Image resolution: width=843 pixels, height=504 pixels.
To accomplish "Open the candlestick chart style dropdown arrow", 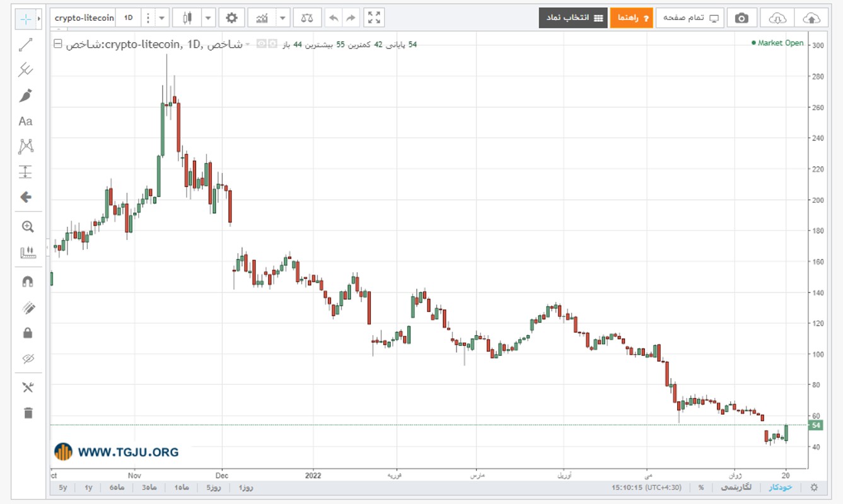I will tap(209, 18).
